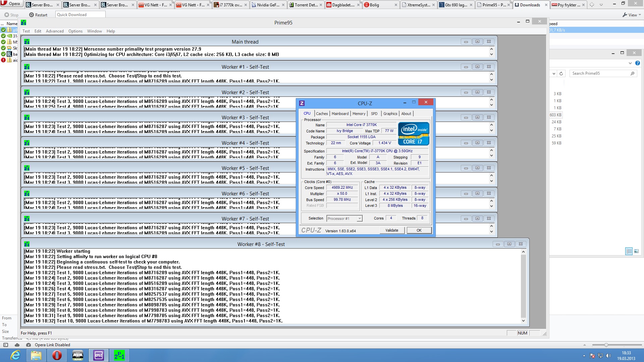
Task: Click the Opera menu button
Action: tap(11, 4)
